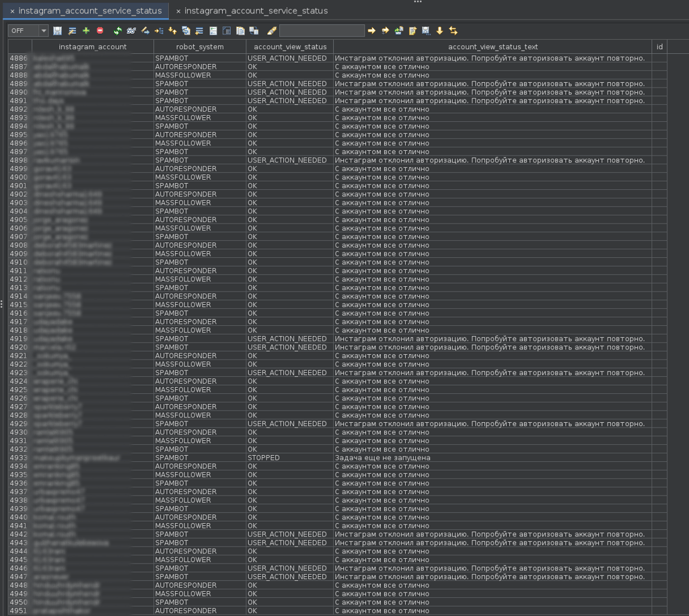The height and width of the screenshot is (616, 689).
Task: Click the export grid icon with green arrow
Action: pos(399,31)
